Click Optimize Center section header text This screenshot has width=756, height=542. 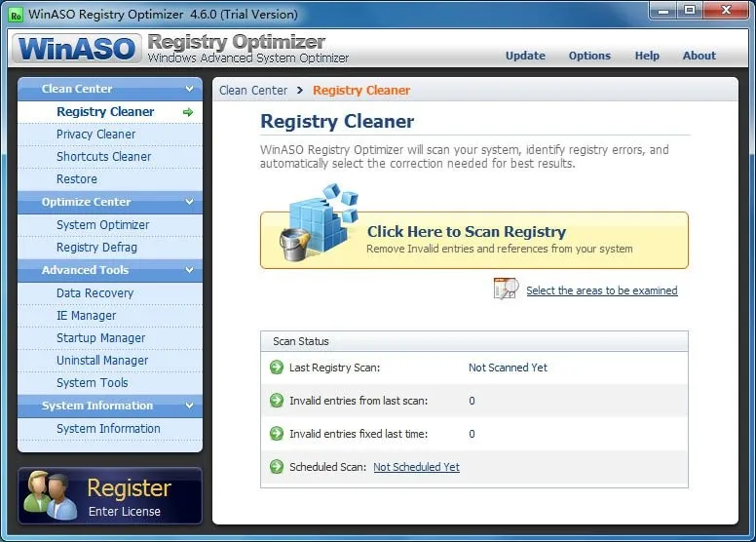click(86, 202)
